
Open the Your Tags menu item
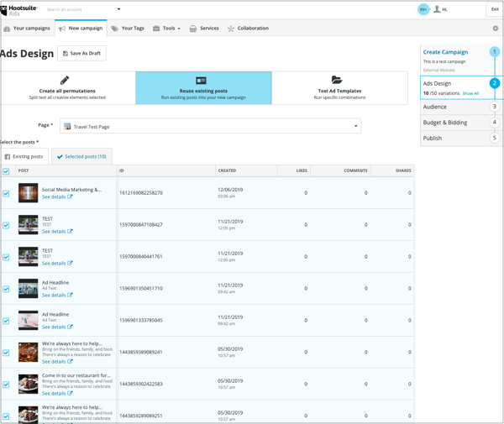[128, 29]
